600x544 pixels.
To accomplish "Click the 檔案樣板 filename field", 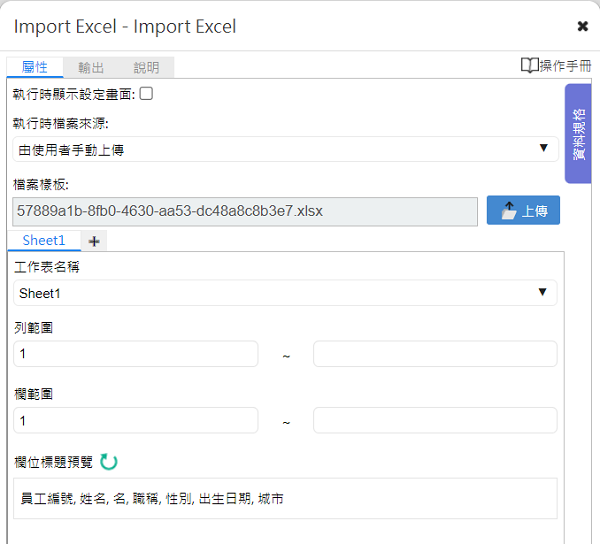I will (x=245, y=211).
